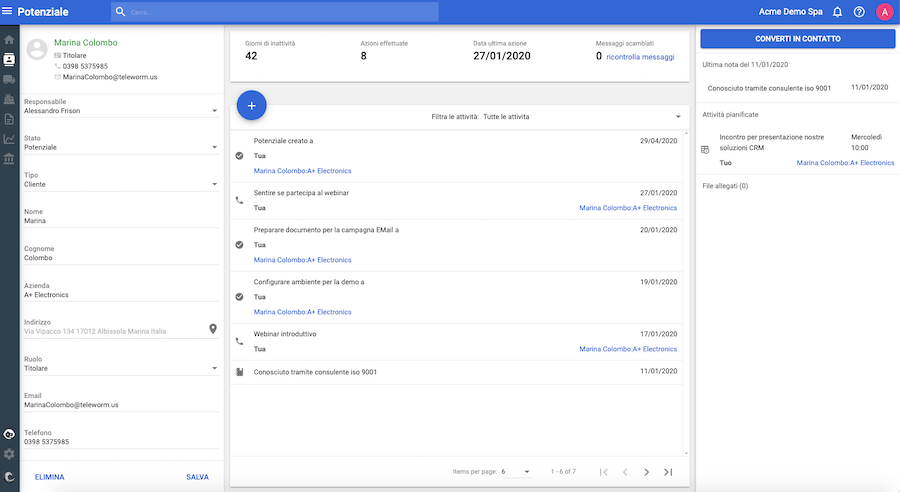Viewport: 900px width, 492px height.
Task: Open the documents sidebar icon
Action: pos(9,119)
